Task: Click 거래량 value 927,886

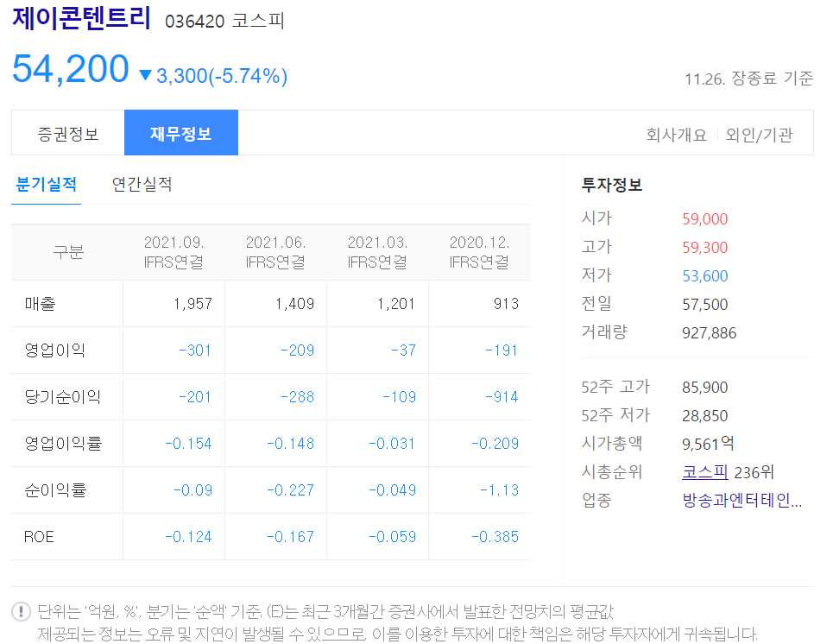Action: pyautogui.click(x=710, y=333)
